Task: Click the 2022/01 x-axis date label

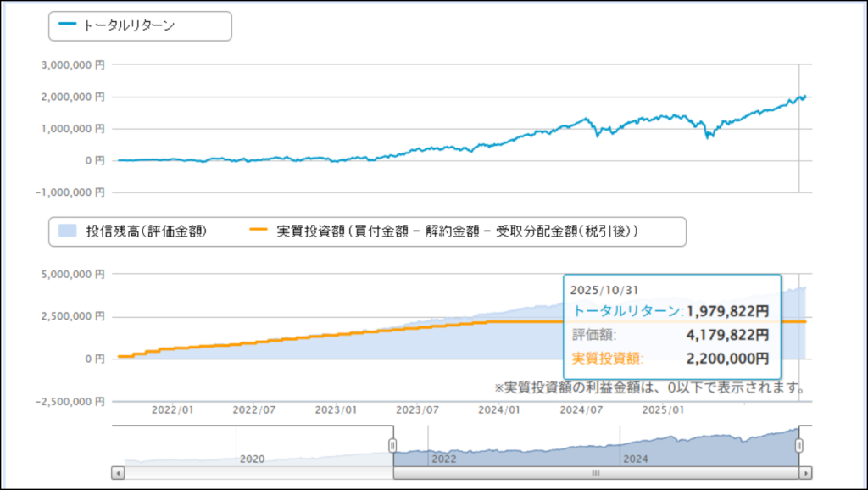Action: [x=172, y=409]
